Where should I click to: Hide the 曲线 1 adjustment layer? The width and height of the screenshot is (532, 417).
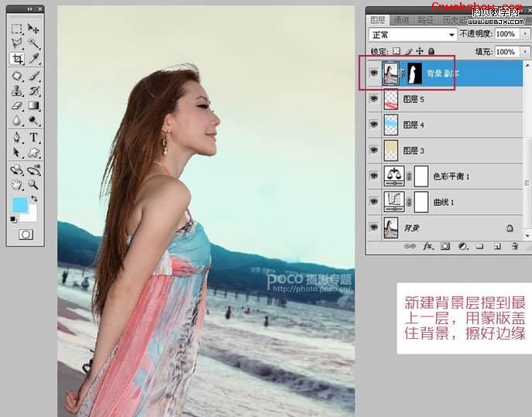pyautogui.click(x=374, y=201)
